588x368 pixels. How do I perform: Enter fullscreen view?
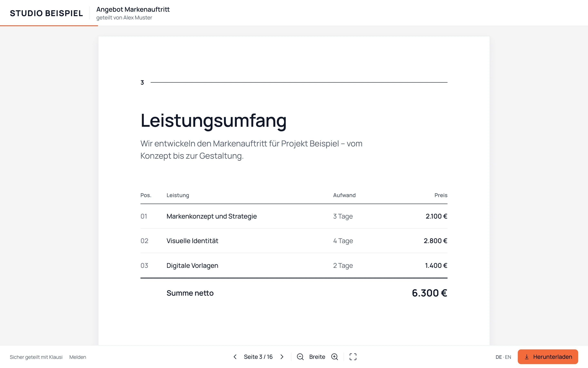pos(353,357)
